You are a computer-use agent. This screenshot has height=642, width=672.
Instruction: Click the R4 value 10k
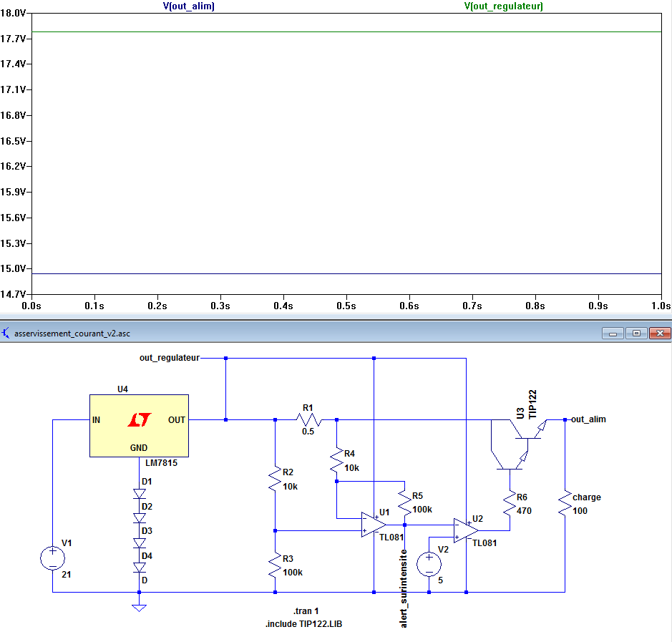[352, 468]
